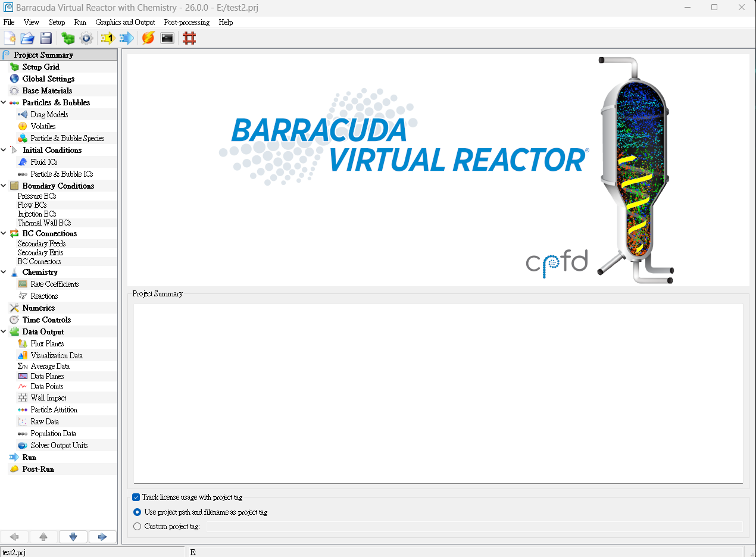Open Solver Output Units entry
This screenshot has width=756, height=557.
(59, 445)
